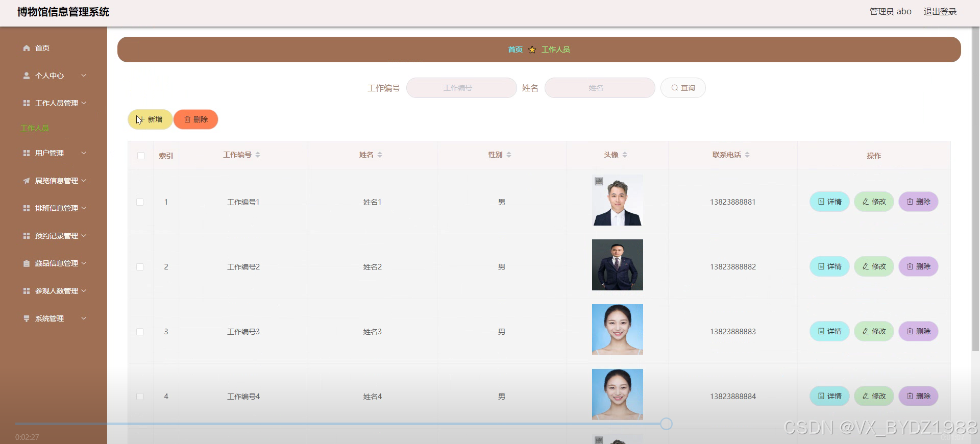This screenshot has width=980, height=444.
Task: Open the avatar photo of 姓名1
Action: [x=617, y=200]
